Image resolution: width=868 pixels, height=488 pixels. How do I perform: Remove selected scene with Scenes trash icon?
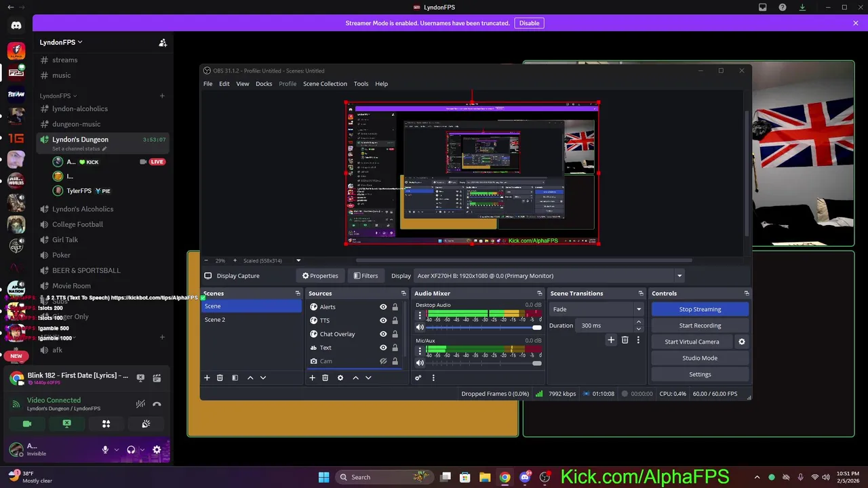point(220,378)
